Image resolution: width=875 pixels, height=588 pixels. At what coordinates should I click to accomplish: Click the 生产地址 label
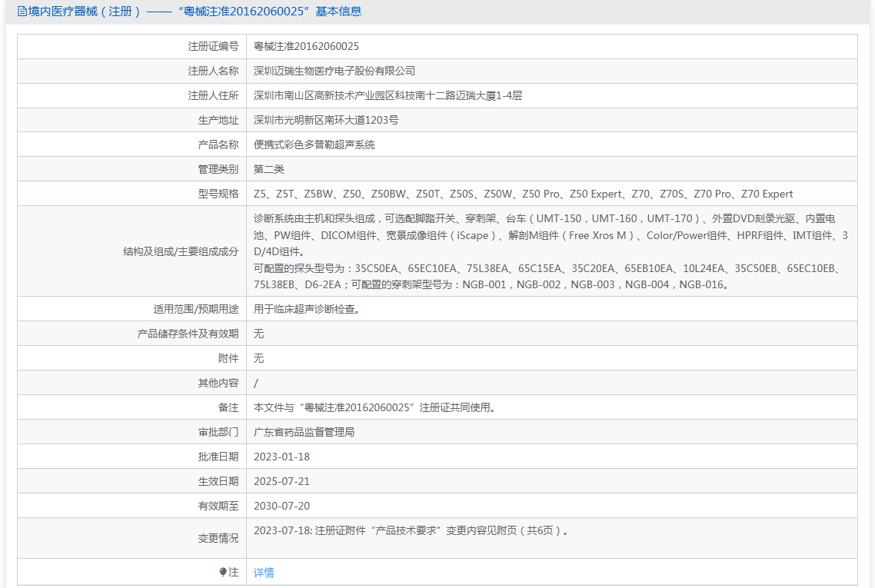pos(218,120)
